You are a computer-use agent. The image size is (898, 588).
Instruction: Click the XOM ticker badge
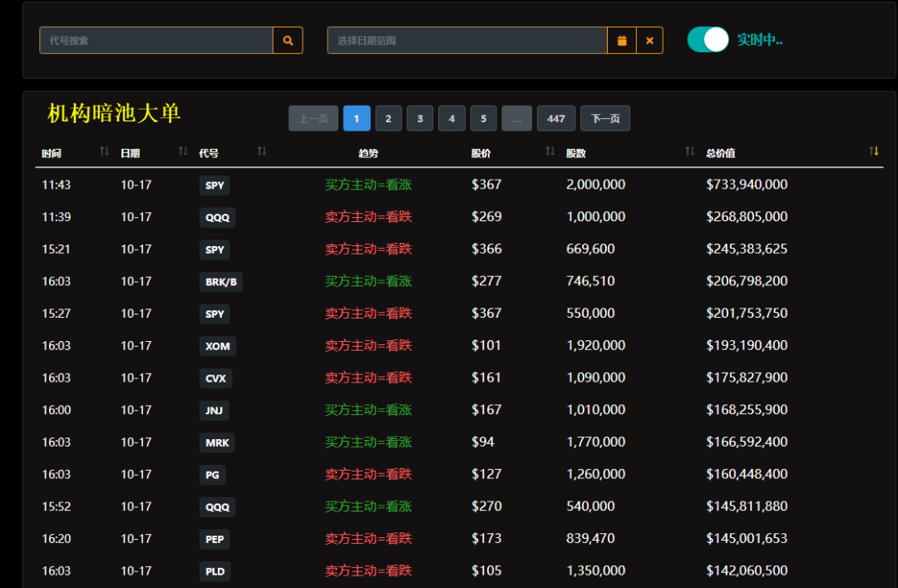218,346
